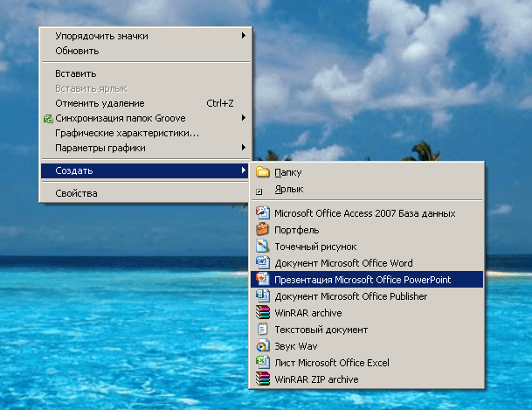Create Документ Microsoft Office Publisher
The image size is (532, 410).
367,296
